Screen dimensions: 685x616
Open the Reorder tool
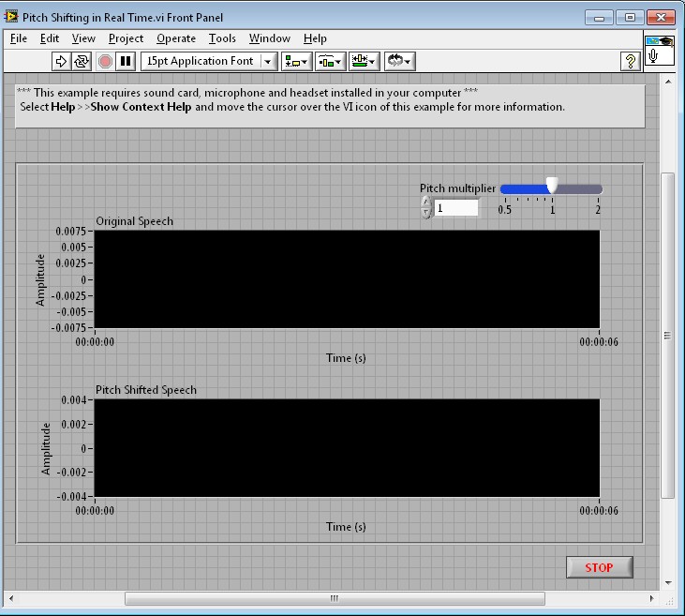click(399, 61)
